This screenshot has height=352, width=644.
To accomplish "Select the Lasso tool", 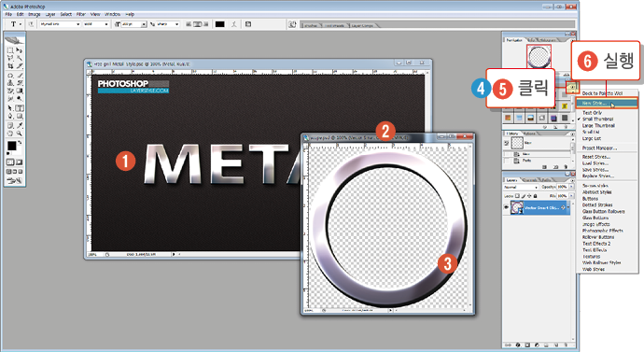I will pos(10,58).
